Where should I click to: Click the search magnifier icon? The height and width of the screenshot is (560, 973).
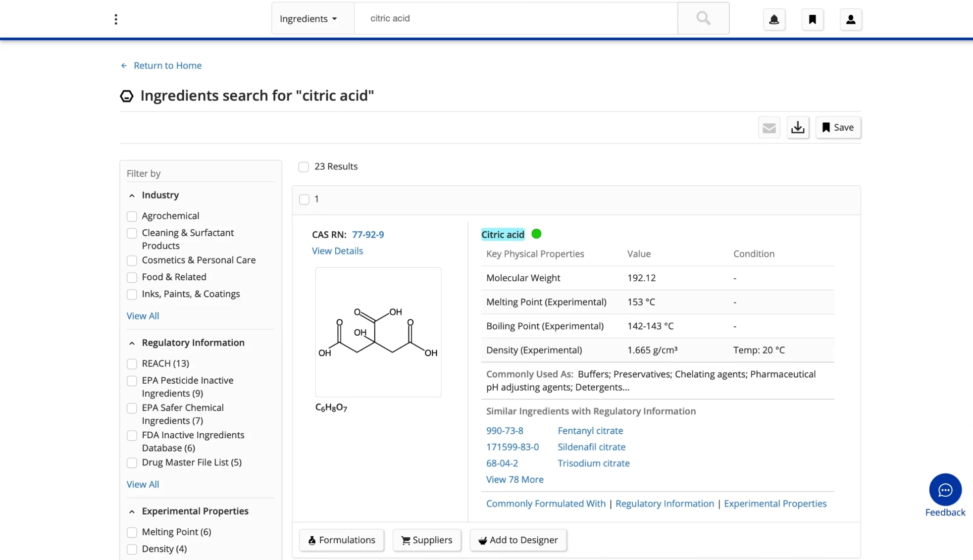coord(703,18)
